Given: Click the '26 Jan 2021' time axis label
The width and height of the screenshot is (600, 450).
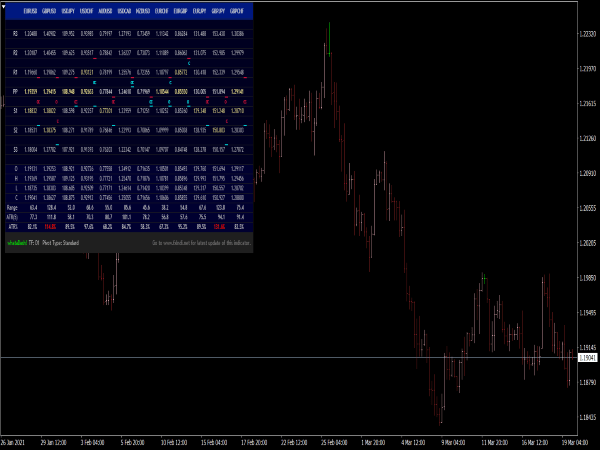Looking at the screenshot, I should pyautogui.click(x=13, y=443).
